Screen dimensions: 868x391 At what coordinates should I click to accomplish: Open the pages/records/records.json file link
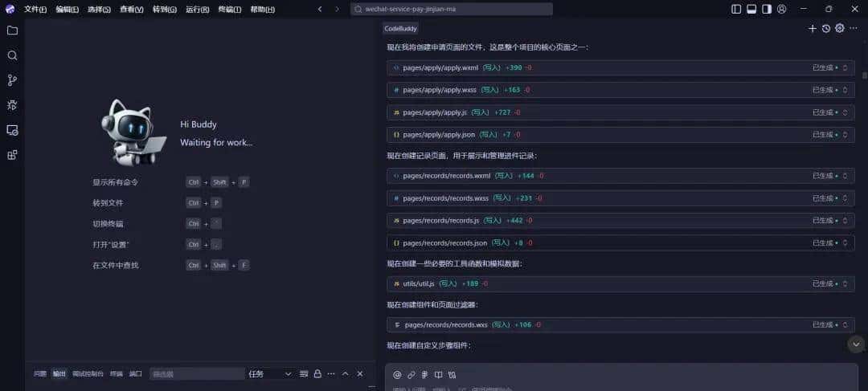pos(445,242)
